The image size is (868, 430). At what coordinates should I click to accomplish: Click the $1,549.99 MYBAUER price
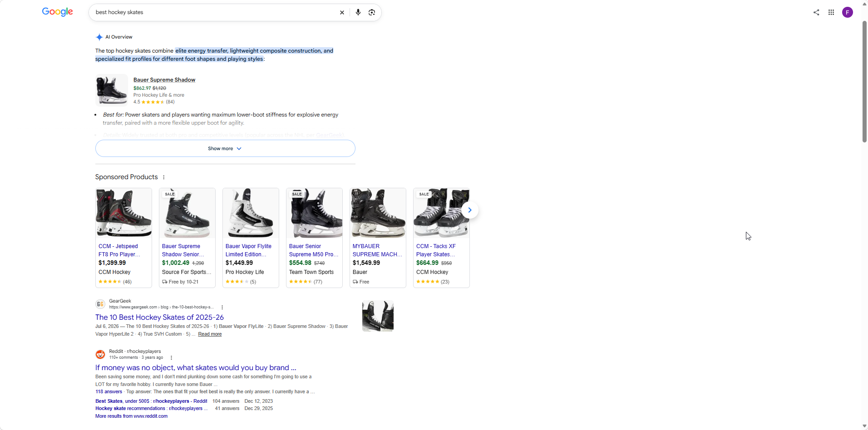click(x=366, y=263)
